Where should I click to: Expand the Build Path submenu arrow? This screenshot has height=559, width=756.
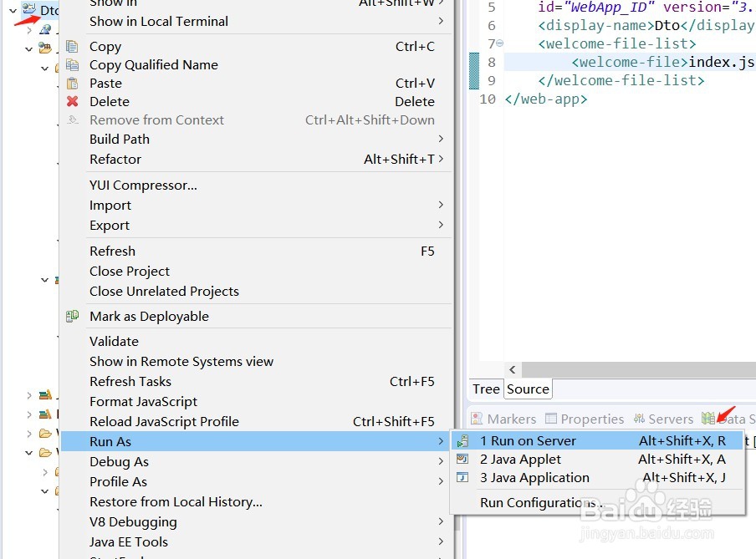point(441,139)
